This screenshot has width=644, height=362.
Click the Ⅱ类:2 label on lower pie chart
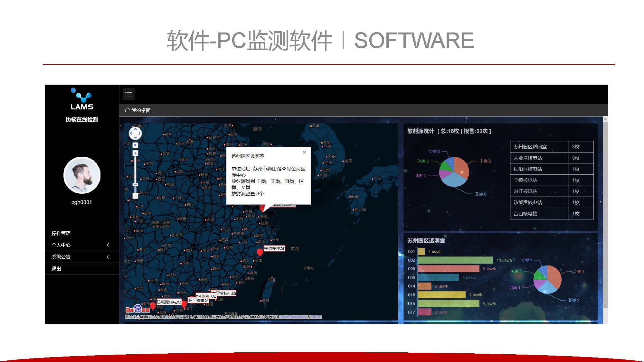[x=574, y=300]
